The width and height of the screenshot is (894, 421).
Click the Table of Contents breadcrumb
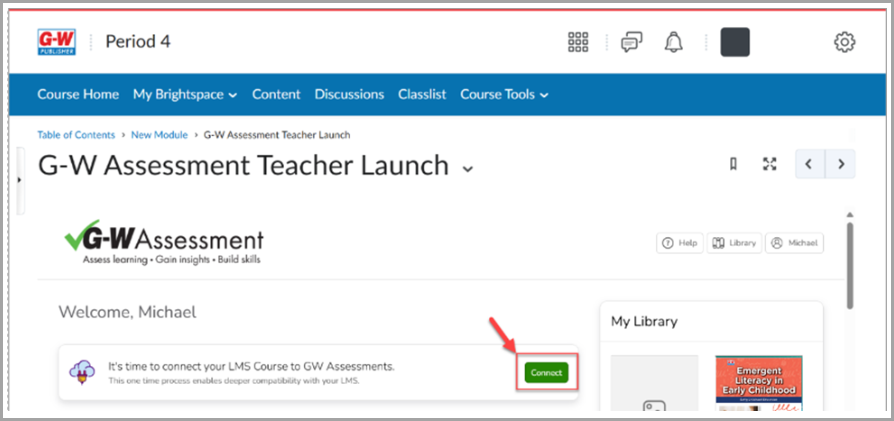76,135
